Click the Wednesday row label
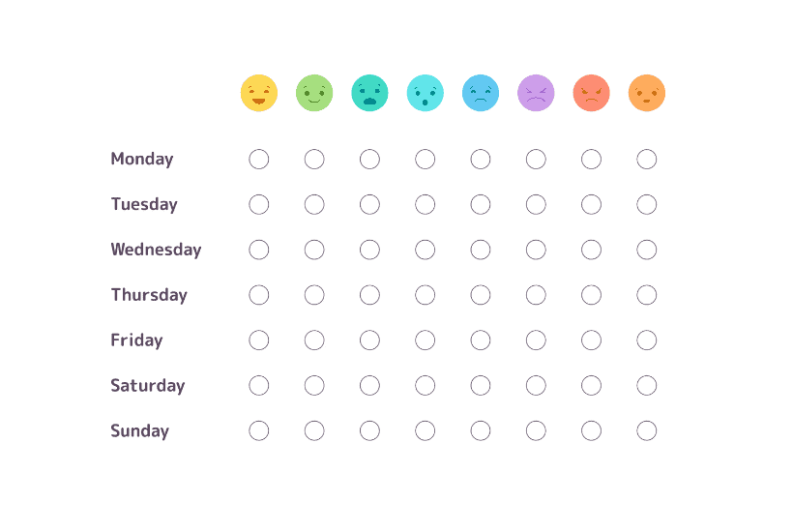The image size is (793, 532). click(x=156, y=250)
